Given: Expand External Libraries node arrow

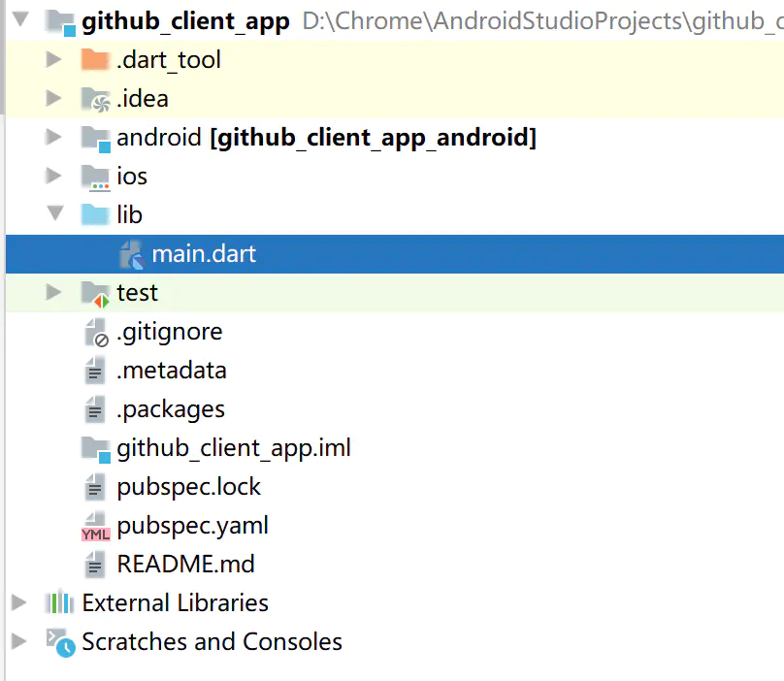Looking at the screenshot, I should pos(18,603).
